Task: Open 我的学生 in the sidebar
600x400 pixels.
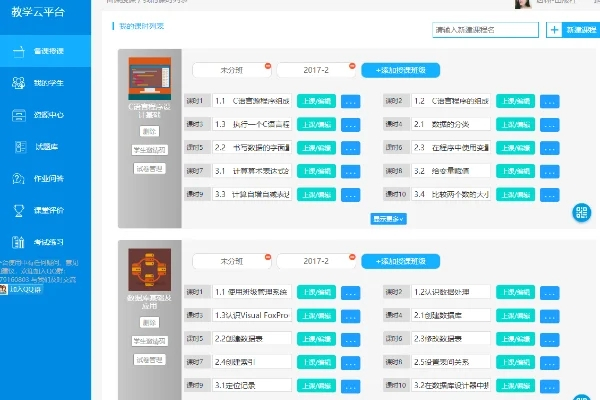Action: pos(45,83)
